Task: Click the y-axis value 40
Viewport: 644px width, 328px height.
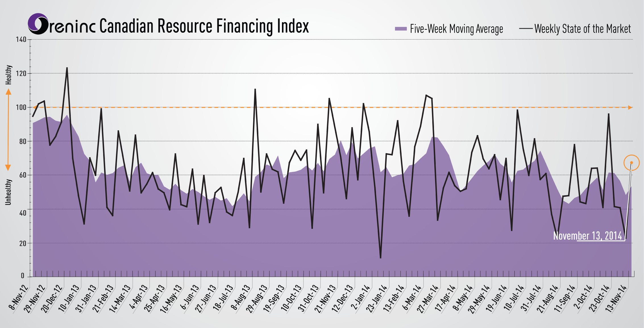Action: (x=23, y=213)
